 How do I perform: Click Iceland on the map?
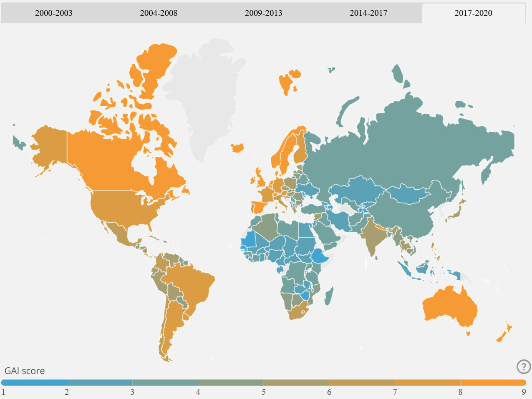point(237,148)
